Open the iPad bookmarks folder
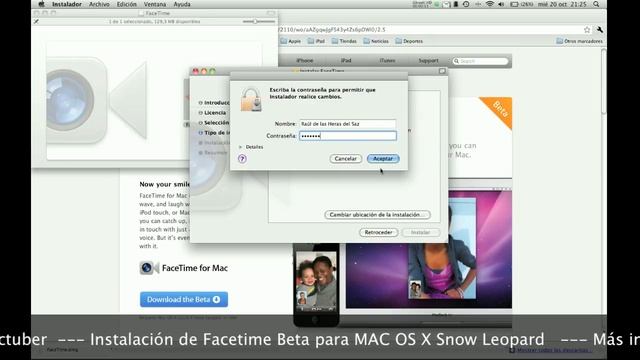Screen dimensions: 640x360 tap(316, 41)
